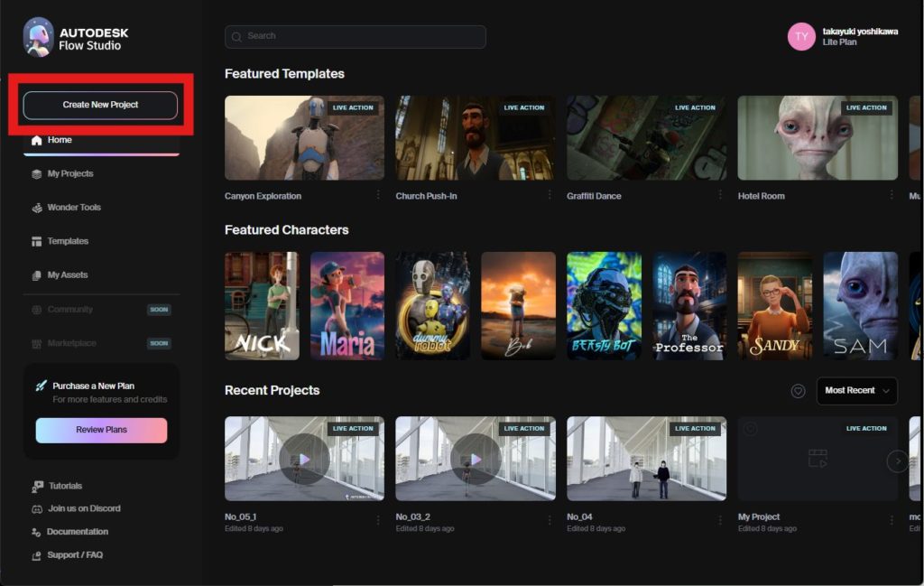Image resolution: width=924 pixels, height=586 pixels.
Task: Click the Search input field
Action: [356, 36]
